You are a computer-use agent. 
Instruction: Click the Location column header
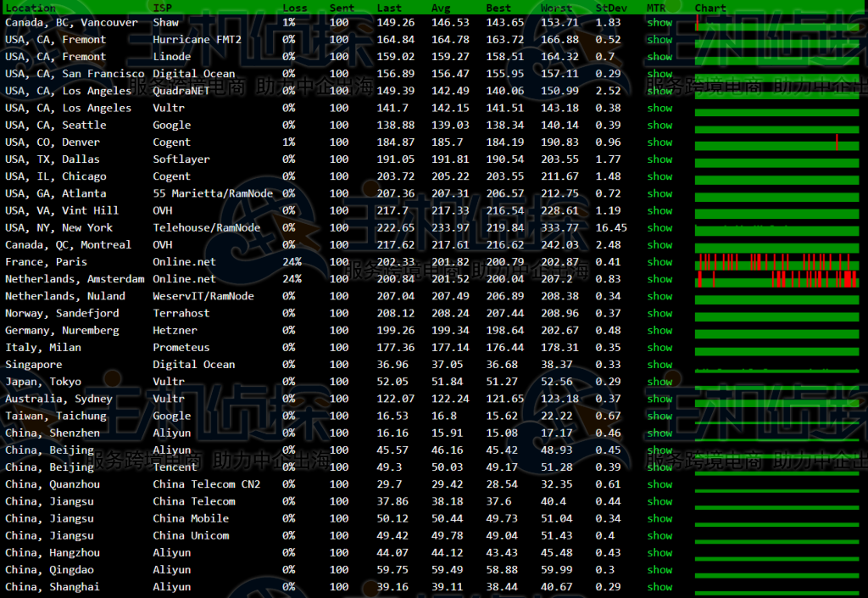point(31,8)
